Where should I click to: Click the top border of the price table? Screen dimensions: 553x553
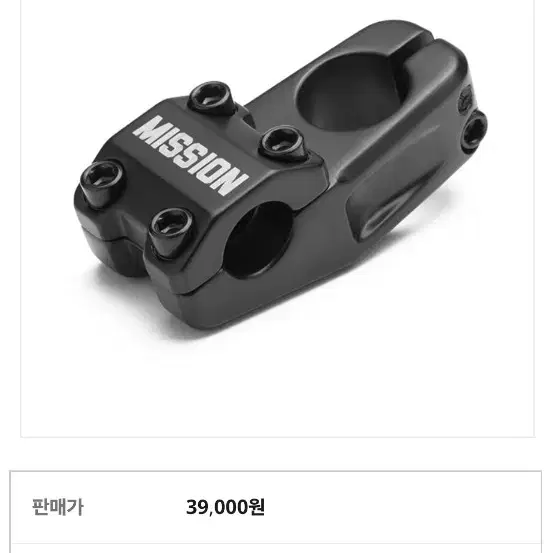tap(276, 471)
